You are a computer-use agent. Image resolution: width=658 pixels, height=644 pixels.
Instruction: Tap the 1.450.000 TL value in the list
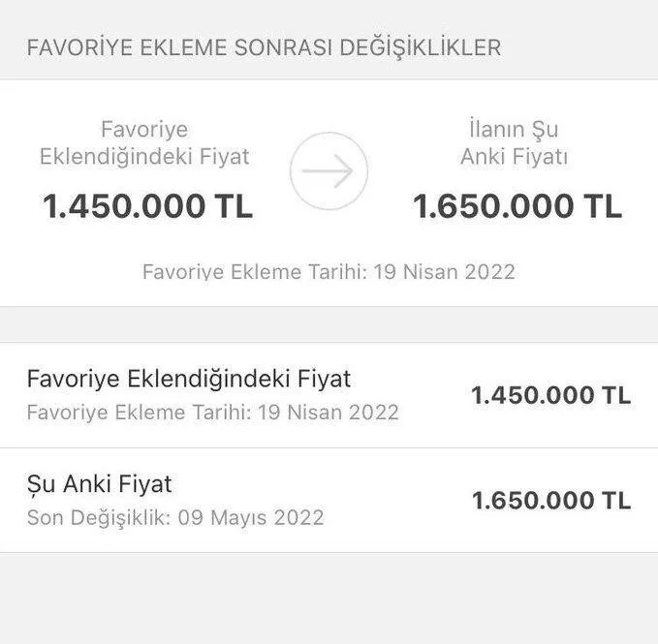(550, 395)
